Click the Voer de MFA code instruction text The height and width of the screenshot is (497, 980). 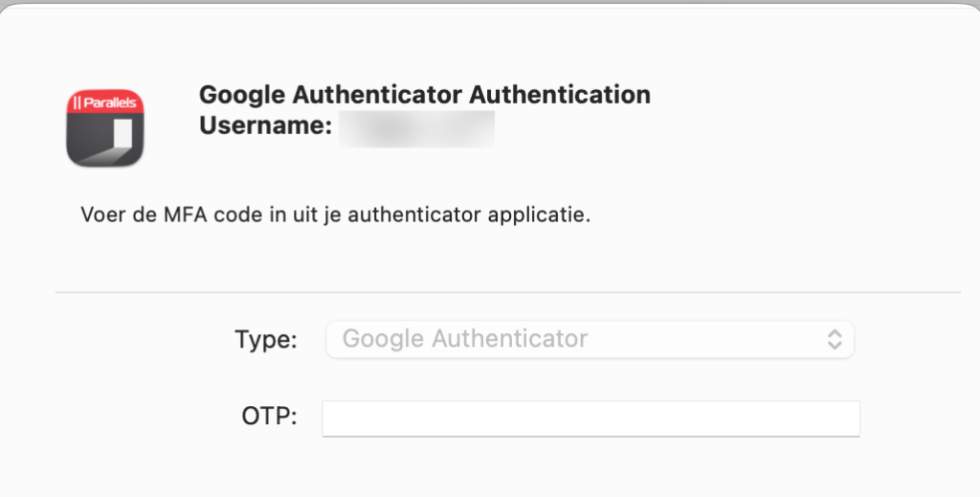coord(335,214)
